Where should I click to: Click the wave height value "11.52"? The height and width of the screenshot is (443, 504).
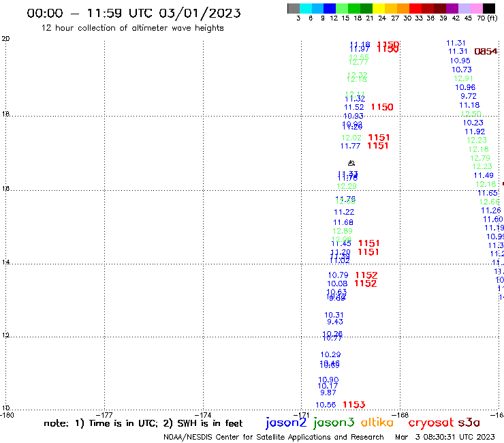(354, 107)
